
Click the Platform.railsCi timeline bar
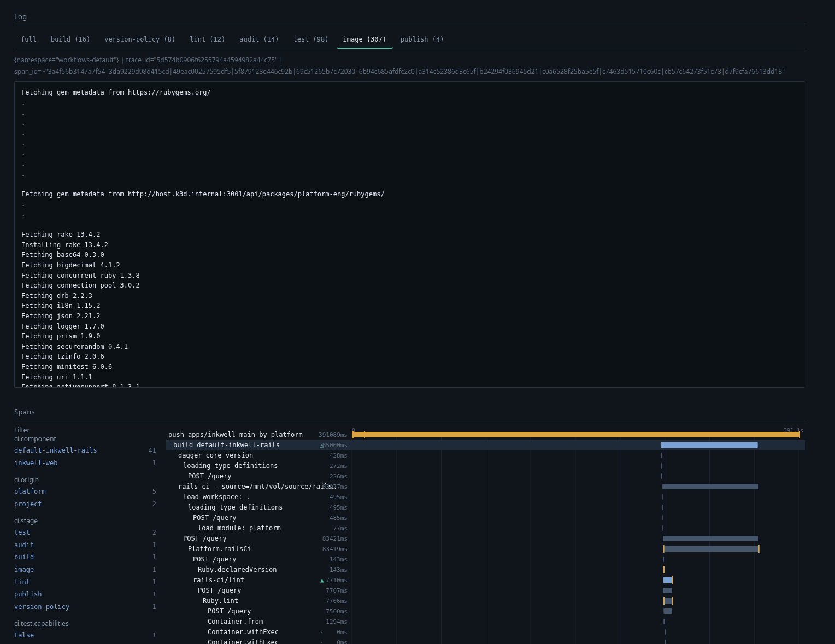tap(711, 549)
